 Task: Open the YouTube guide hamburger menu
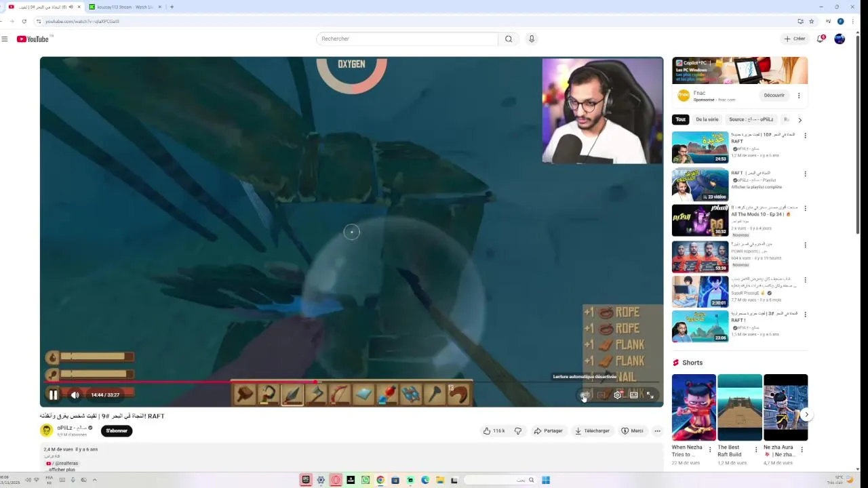[x=5, y=39]
